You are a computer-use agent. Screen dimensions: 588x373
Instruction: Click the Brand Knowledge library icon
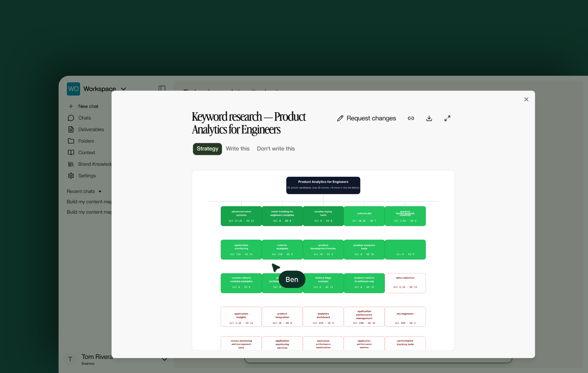pyautogui.click(x=71, y=164)
